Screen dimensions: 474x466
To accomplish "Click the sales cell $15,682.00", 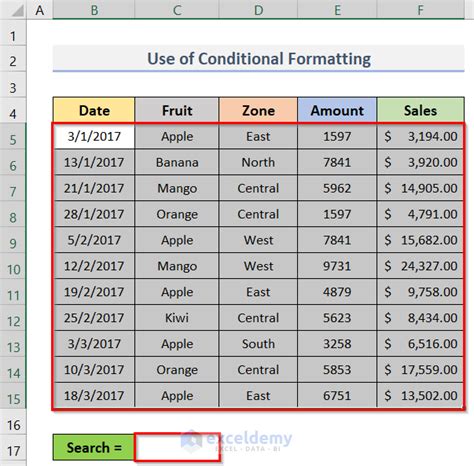I will click(x=420, y=240).
